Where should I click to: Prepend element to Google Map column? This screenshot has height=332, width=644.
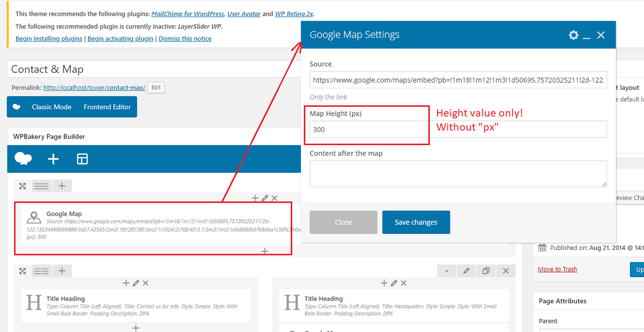[x=255, y=198]
